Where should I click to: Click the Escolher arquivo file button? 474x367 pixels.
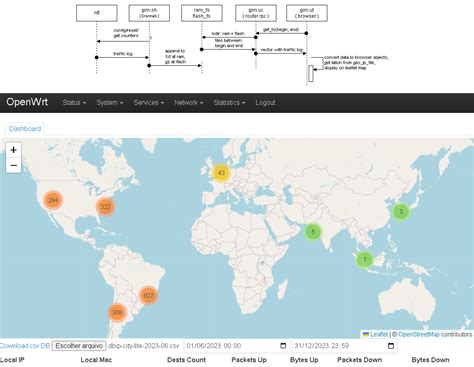79,346
